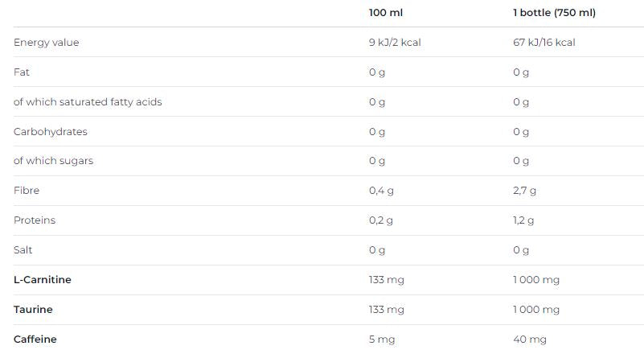Click "of which saturated fatty acids" label
The height and width of the screenshot is (354, 644).
click(88, 102)
